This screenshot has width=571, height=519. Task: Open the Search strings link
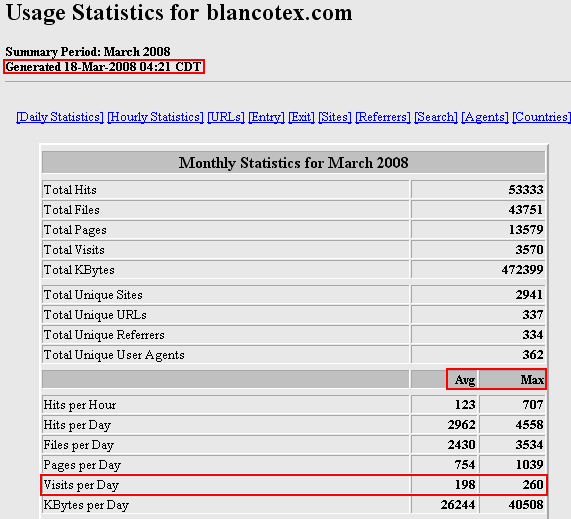pos(436,117)
